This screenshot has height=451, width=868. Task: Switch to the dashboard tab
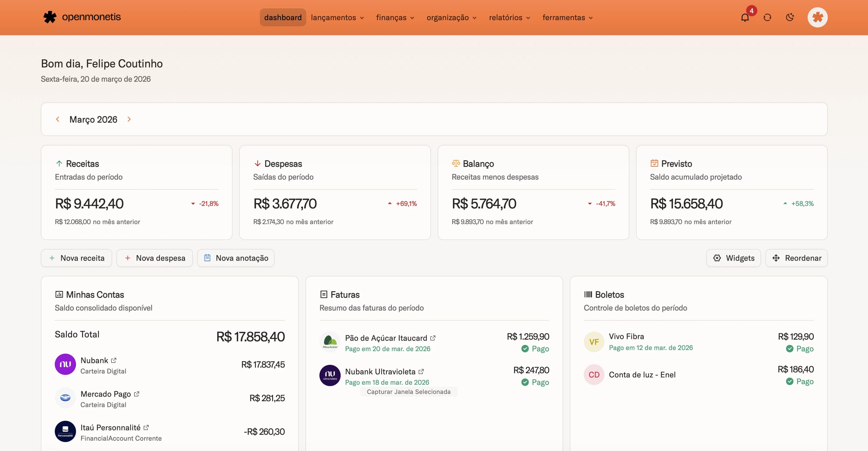coord(283,17)
